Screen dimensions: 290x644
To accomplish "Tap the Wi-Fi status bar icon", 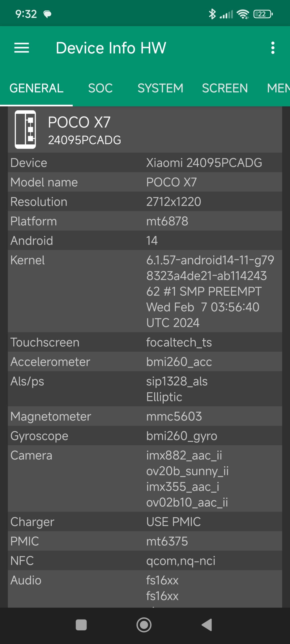I will [243, 14].
